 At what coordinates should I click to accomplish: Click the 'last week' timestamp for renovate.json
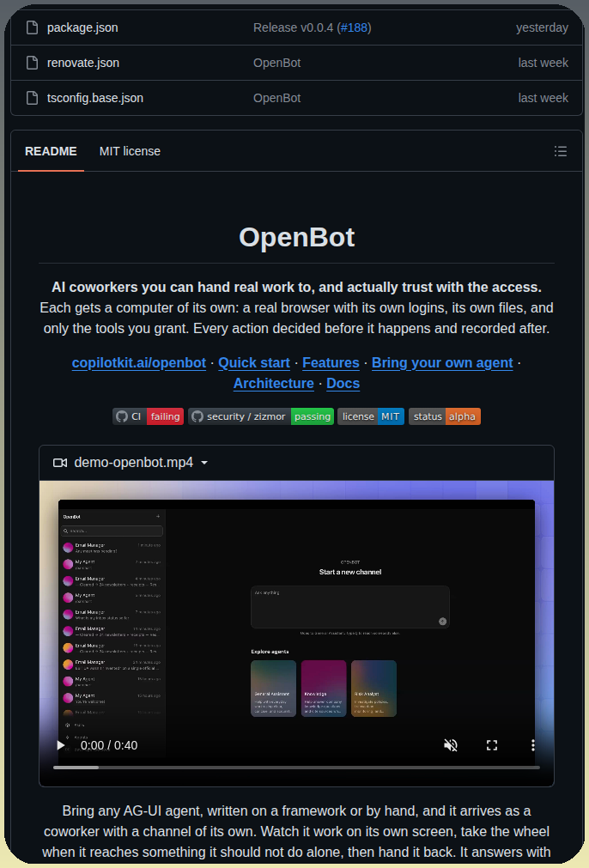(x=543, y=63)
